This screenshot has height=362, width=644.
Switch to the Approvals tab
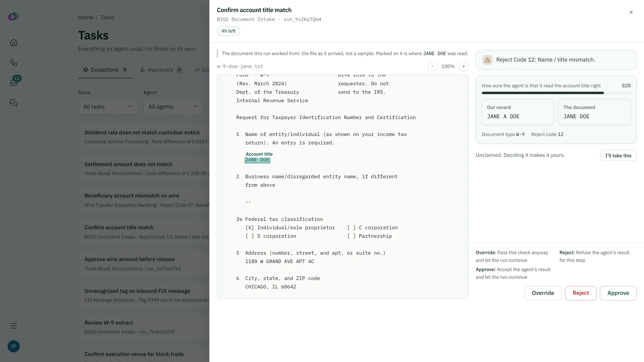tap(161, 70)
